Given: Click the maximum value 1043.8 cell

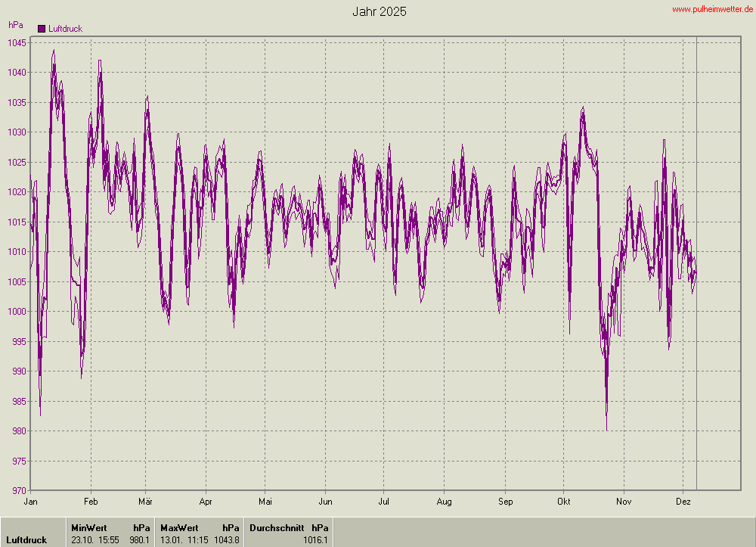Looking at the screenshot, I should coord(225,540).
